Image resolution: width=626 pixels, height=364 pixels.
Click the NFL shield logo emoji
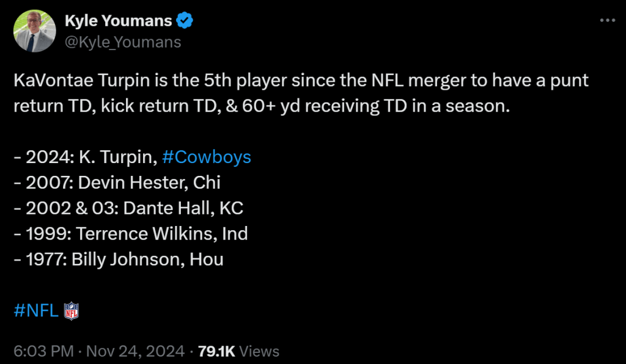point(72,311)
